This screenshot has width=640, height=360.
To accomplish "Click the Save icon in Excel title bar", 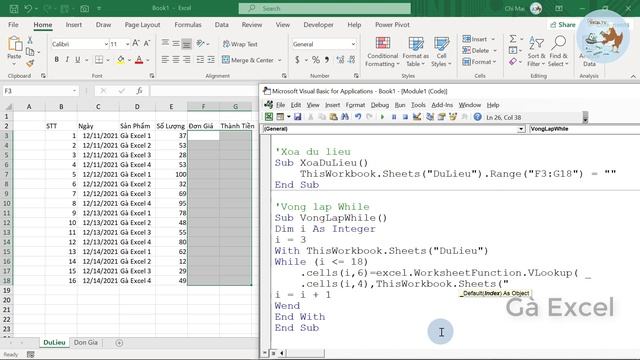I will click(x=14, y=8).
